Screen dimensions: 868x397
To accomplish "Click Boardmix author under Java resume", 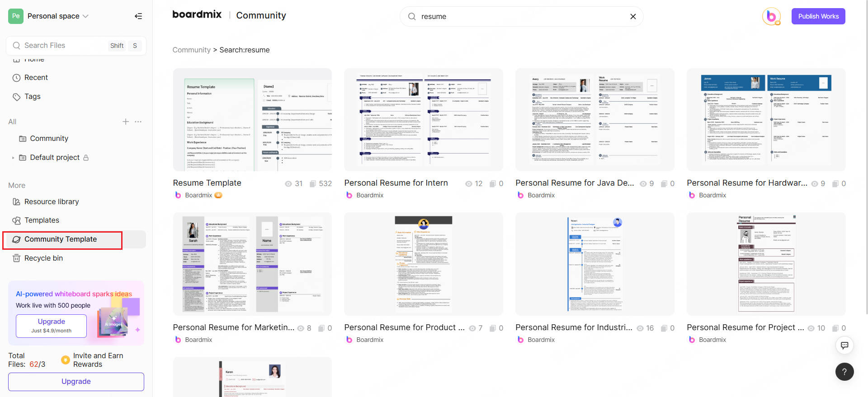I will pos(541,196).
